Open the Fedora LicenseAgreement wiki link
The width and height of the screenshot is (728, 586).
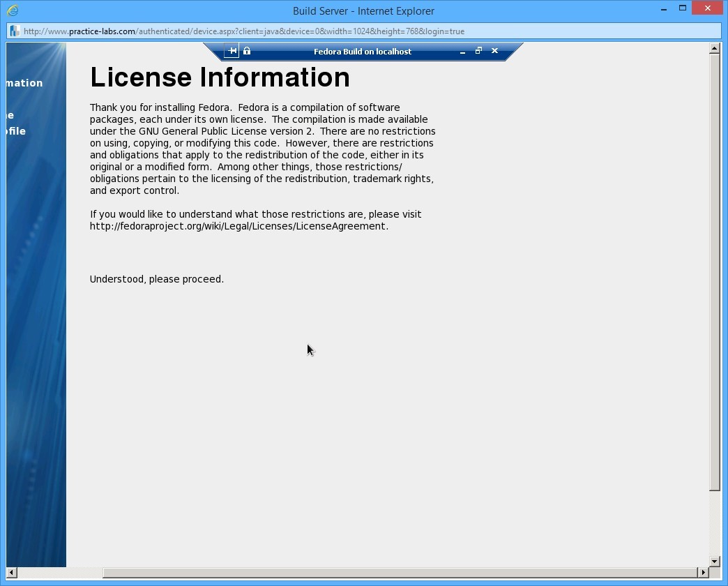coord(237,225)
